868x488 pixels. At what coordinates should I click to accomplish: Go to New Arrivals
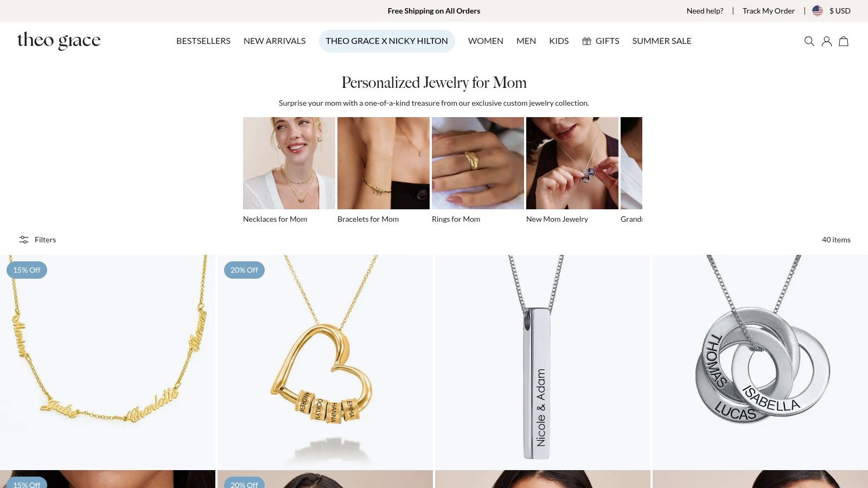(x=275, y=41)
